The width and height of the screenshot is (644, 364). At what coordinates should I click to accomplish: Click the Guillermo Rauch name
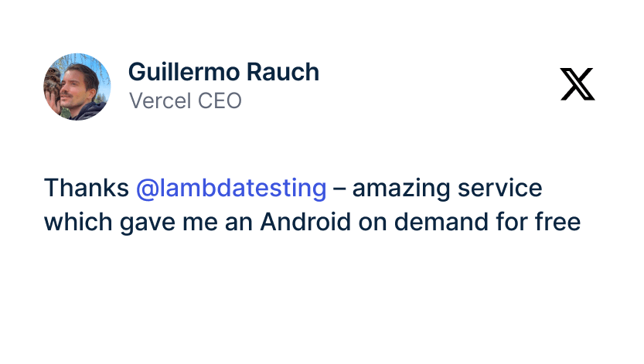click(223, 72)
